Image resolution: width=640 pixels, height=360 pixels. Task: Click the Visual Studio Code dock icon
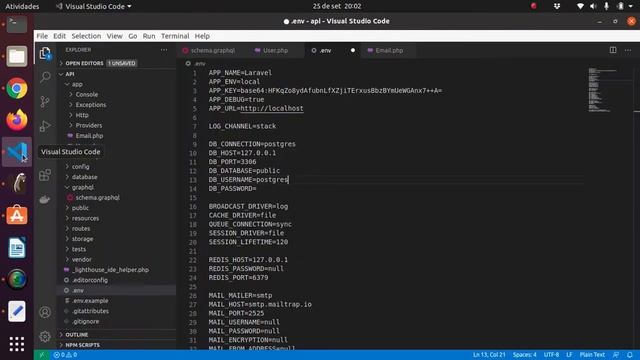(17, 152)
